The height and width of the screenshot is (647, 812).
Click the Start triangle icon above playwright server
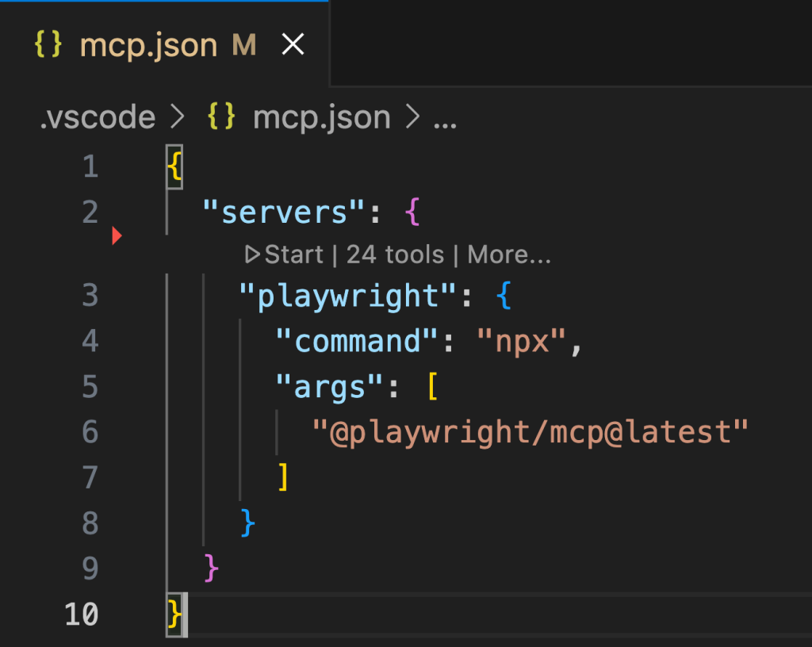(252, 255)
